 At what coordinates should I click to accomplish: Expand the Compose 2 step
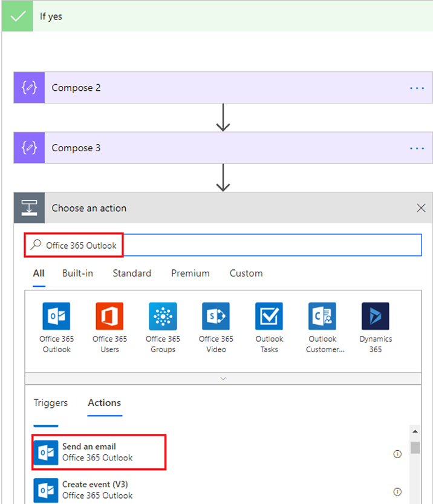click(x=223, y=87)
